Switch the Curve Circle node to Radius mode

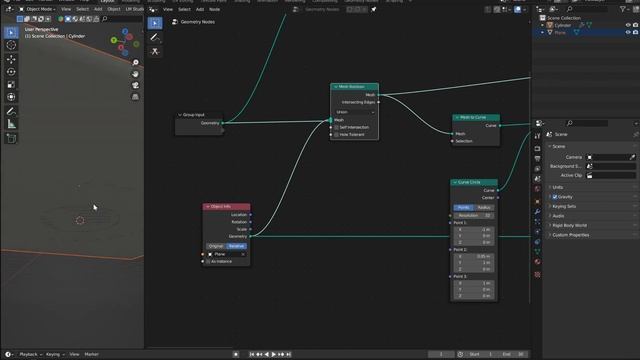(484, 208)
